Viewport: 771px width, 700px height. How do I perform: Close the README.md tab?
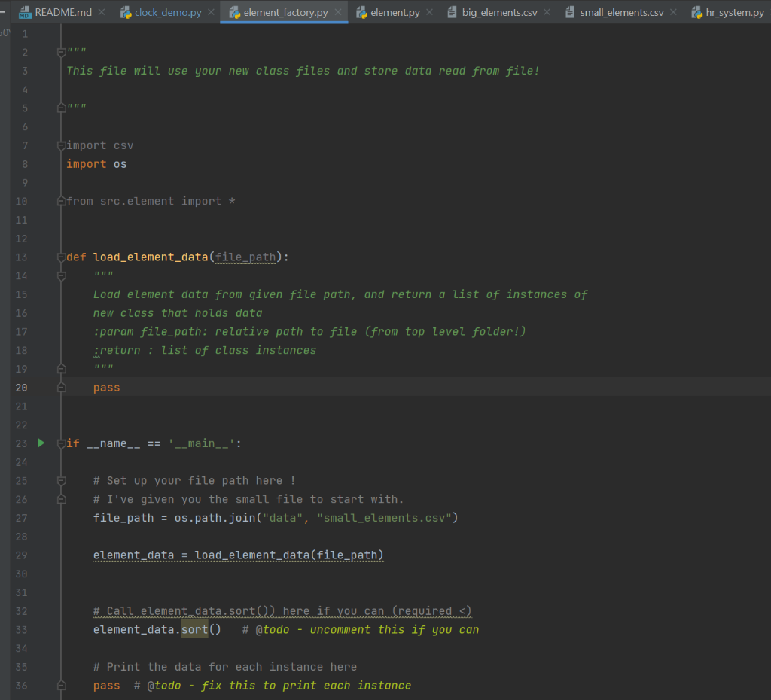pos(102,12)
